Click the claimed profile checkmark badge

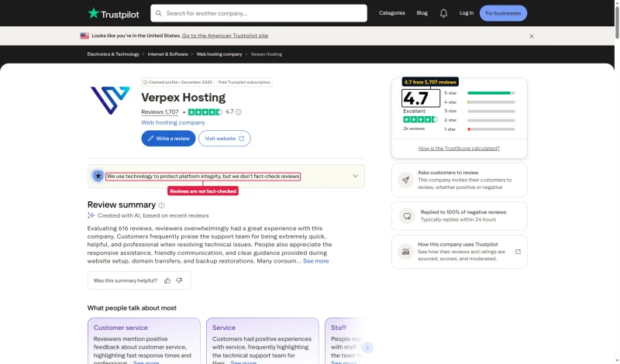145,82
